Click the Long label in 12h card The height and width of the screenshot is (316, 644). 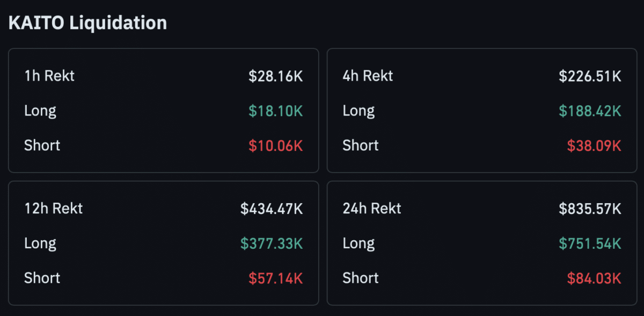coord(40,243)
